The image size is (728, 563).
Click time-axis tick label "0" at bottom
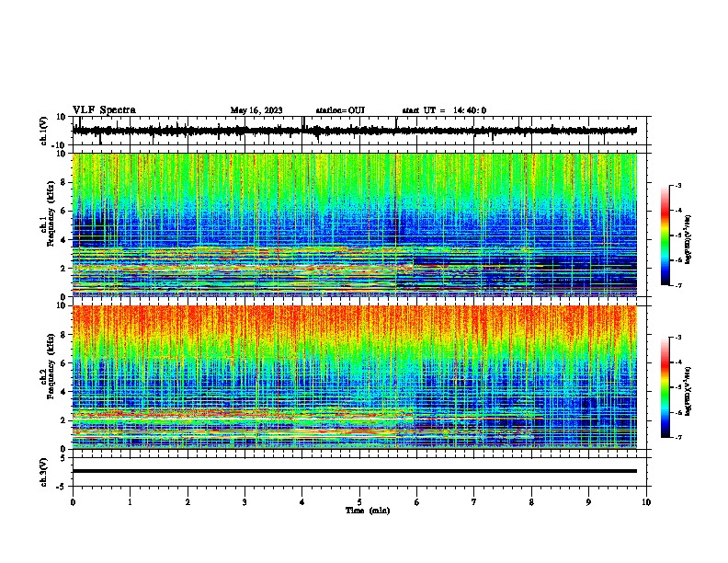(73, 502)
